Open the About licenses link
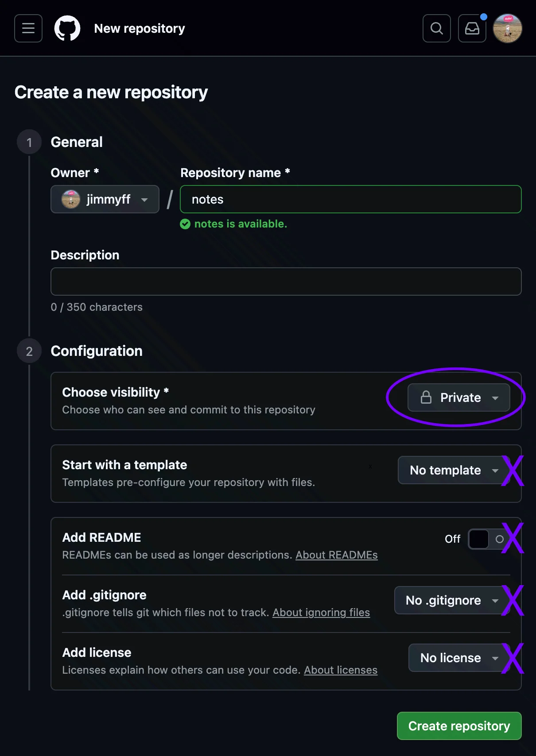Screen dimensions: 536x756 pyautogui.click(x=340, y=670)
